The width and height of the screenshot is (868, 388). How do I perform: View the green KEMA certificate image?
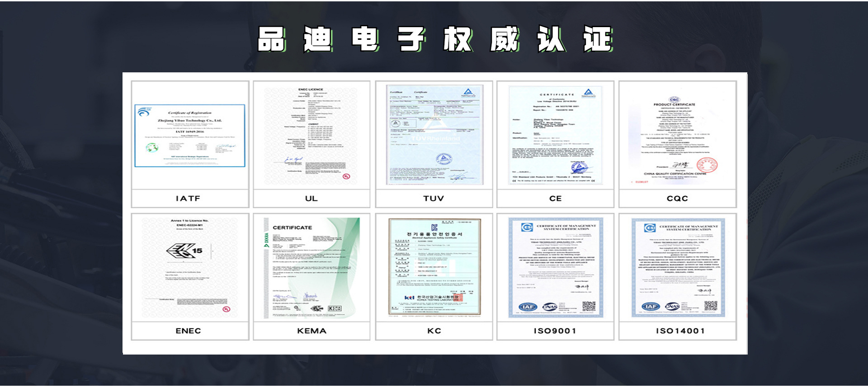coord(311,268)
